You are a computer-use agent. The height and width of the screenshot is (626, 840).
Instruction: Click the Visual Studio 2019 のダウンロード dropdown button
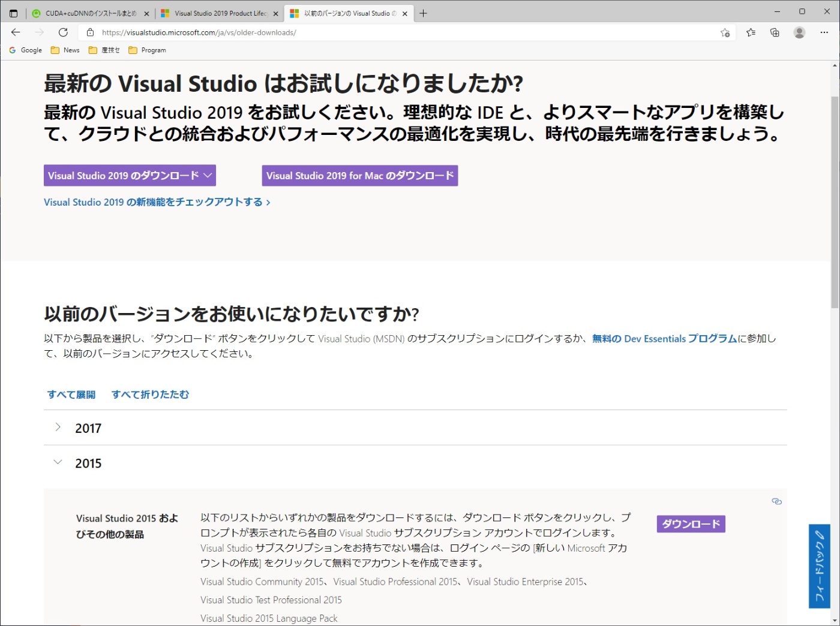130,176
